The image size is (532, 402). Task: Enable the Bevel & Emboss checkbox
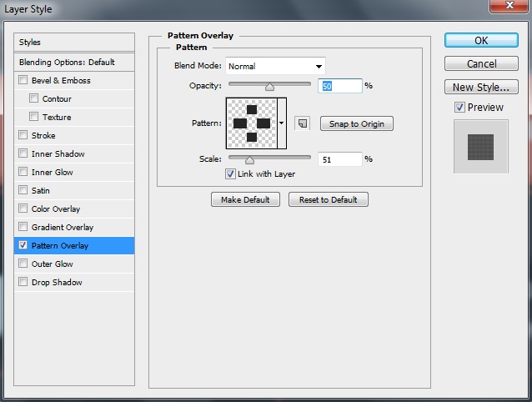[x=23, y=81]
